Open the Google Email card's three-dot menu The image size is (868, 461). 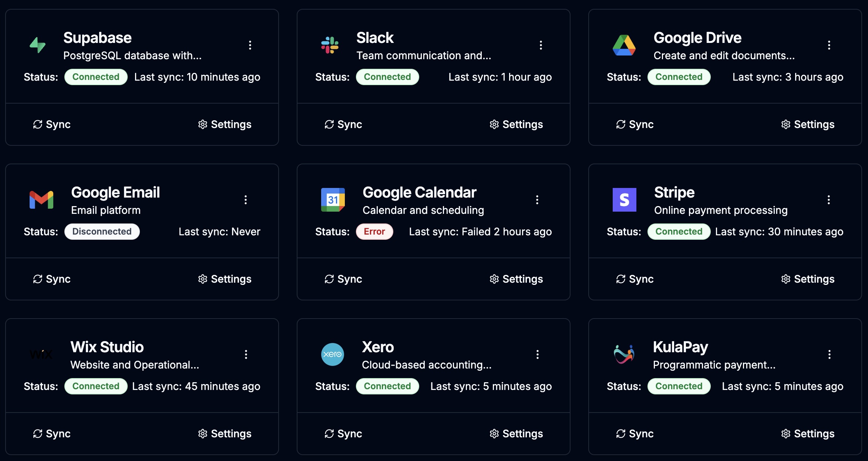pos(246,200)
